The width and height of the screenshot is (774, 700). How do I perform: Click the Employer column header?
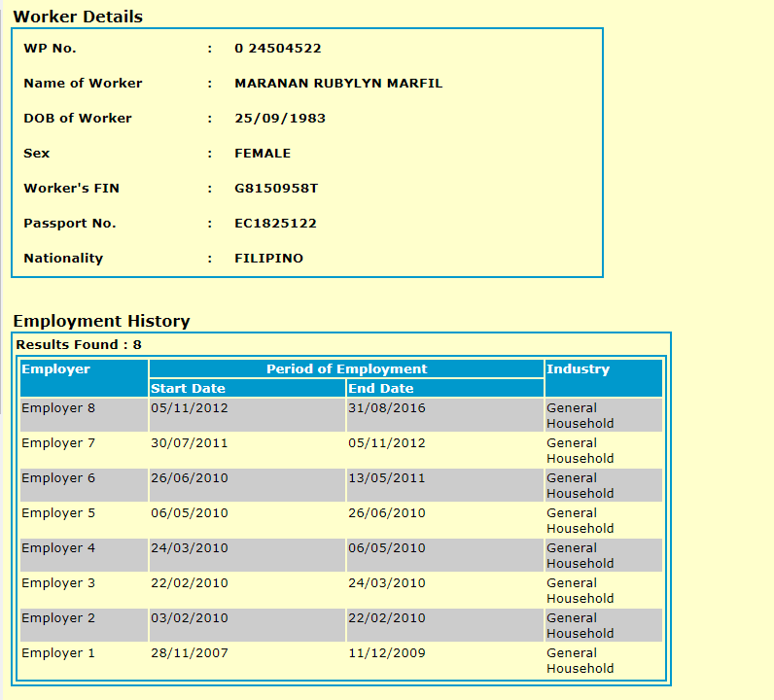55,369
